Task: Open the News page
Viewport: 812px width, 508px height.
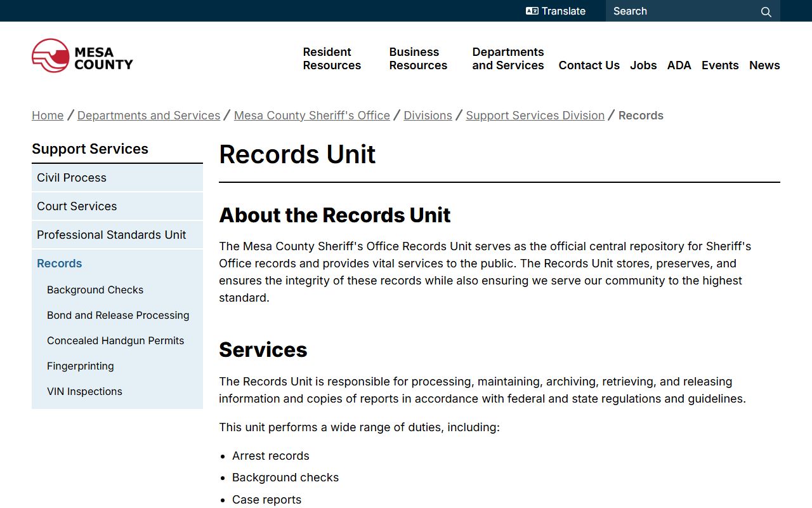Action: (764, 65)
